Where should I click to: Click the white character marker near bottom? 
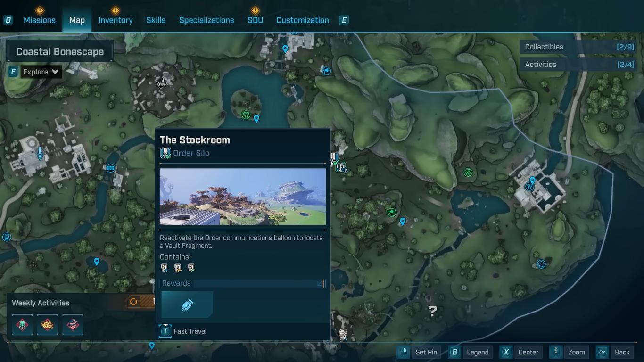point(343,335)
